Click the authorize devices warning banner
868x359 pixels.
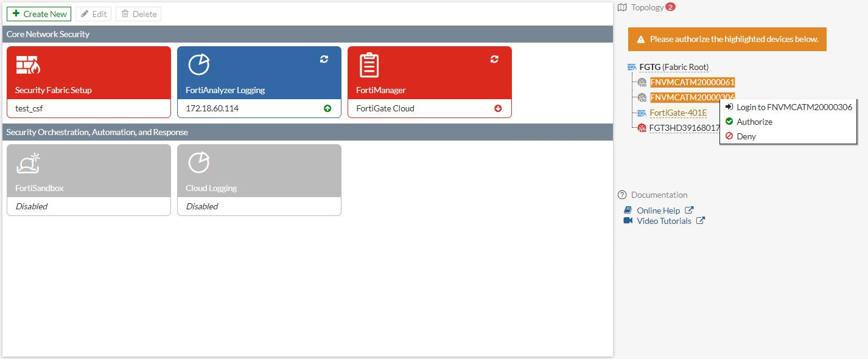click(x=727, y=39)
